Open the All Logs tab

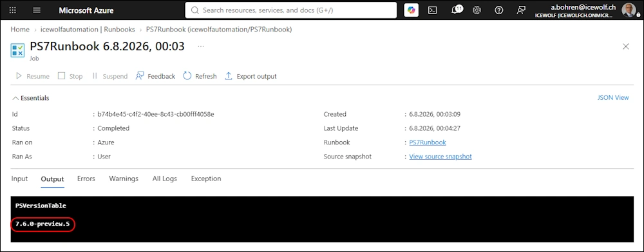pos(165,179)
